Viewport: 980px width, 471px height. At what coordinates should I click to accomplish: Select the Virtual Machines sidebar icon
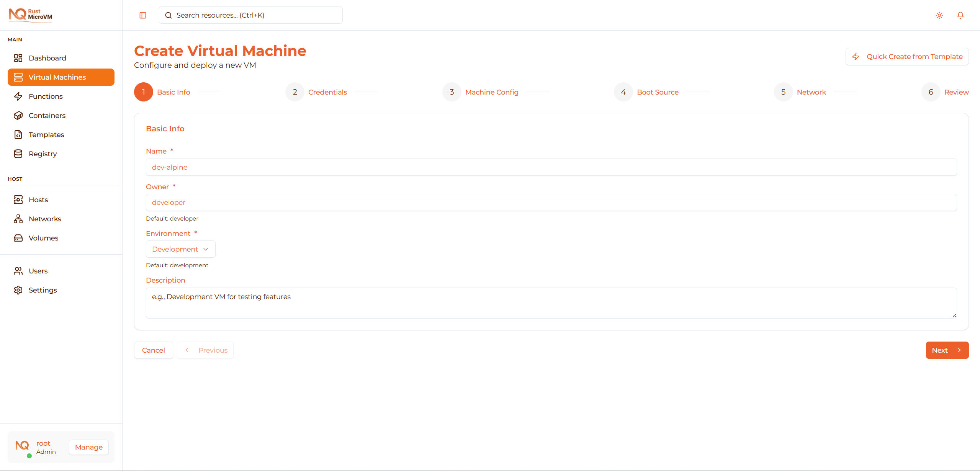pyautogui.click(x=18, y=77)
